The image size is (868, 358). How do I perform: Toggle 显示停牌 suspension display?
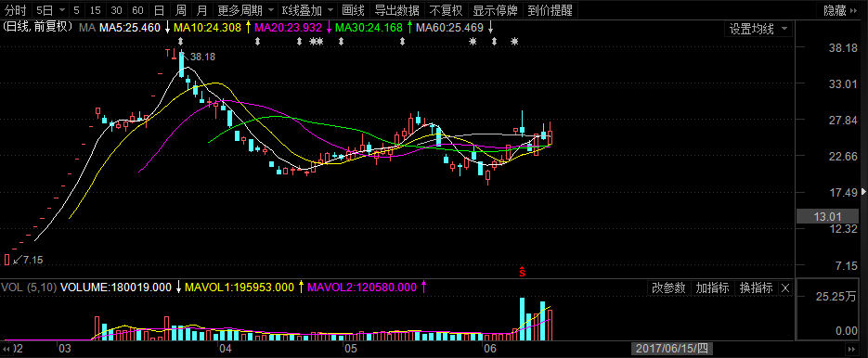495,10
